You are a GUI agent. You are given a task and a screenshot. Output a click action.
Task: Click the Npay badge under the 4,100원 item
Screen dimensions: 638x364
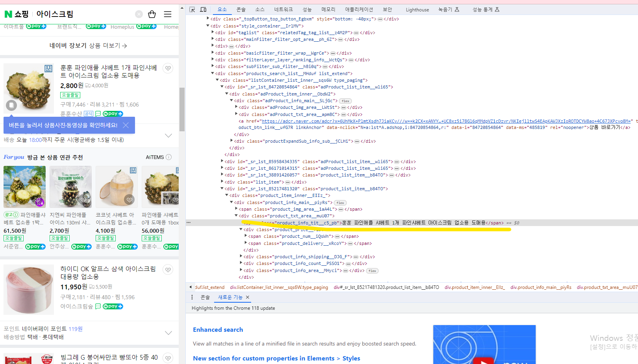point(128,246)
